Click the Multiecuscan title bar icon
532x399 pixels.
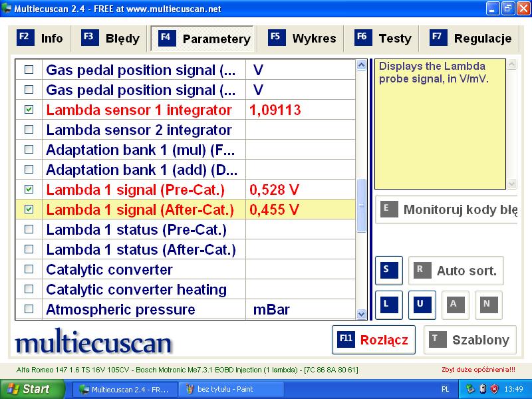tap(6, 8)
